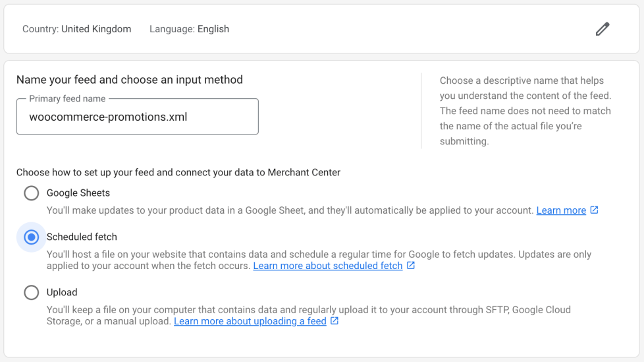The image size is (644, 362).
Task: Click the feed name help text on right
Action: click(525, 111)
